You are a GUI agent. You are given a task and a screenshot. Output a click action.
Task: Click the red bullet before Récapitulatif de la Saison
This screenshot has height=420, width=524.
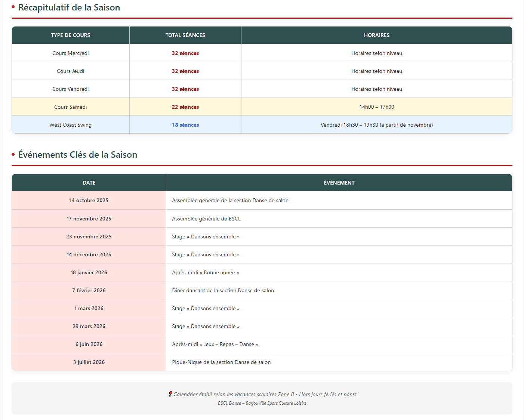coord(13,7)
